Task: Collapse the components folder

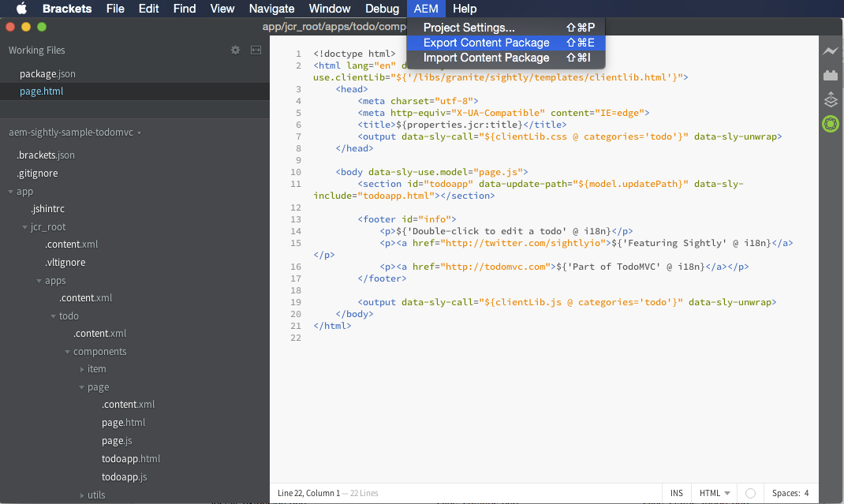Action: (67, 352)
